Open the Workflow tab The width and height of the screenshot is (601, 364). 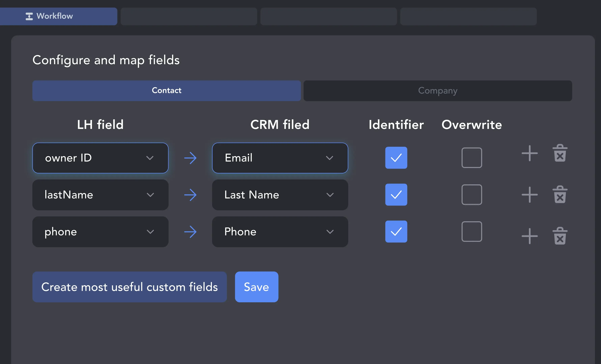pos(58,16)
